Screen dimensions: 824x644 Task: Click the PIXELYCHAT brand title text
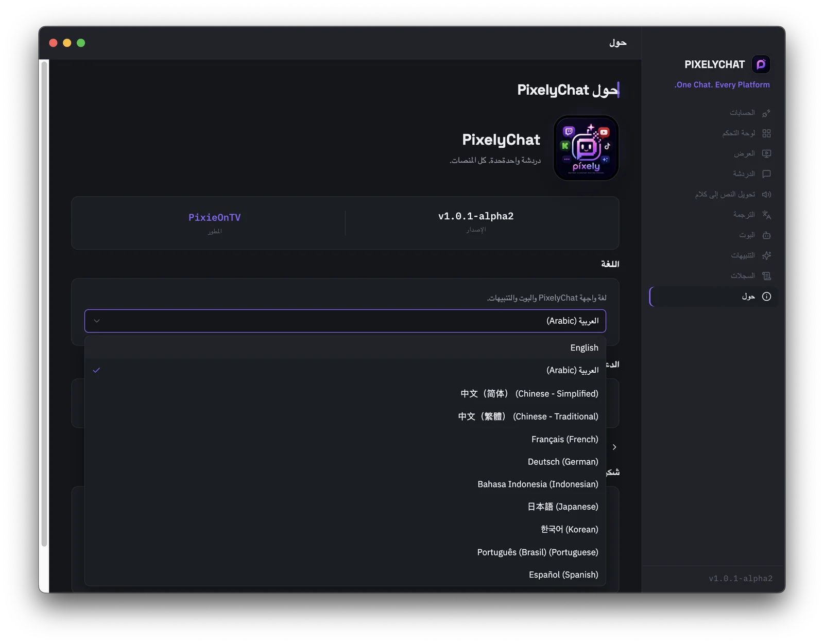point(715,64)
